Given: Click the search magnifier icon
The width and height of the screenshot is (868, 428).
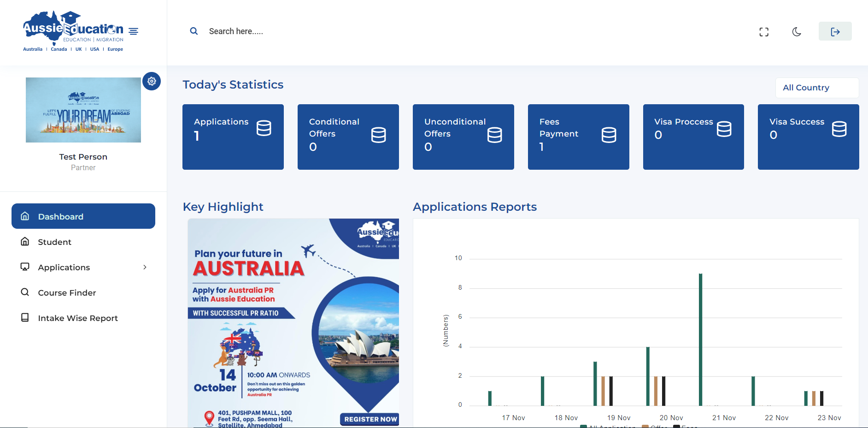Looking at the screenshot, I should (x=194, y=31).
